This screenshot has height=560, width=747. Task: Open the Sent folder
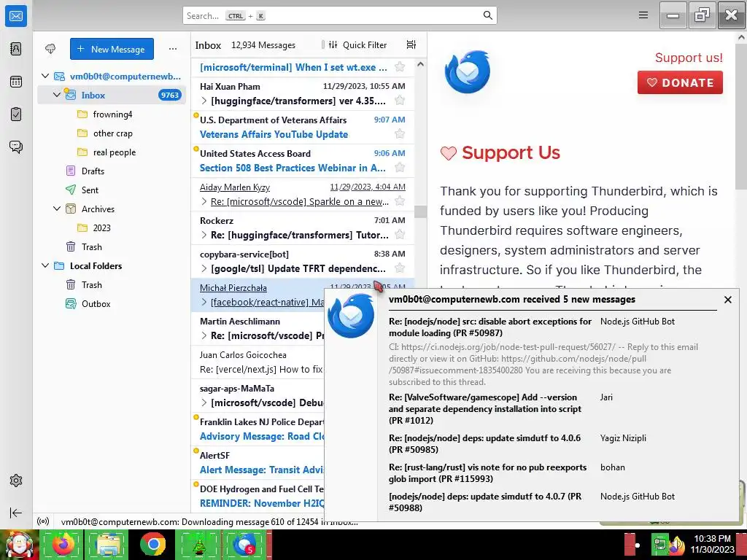pyautogui.click(x=112, y=190)
